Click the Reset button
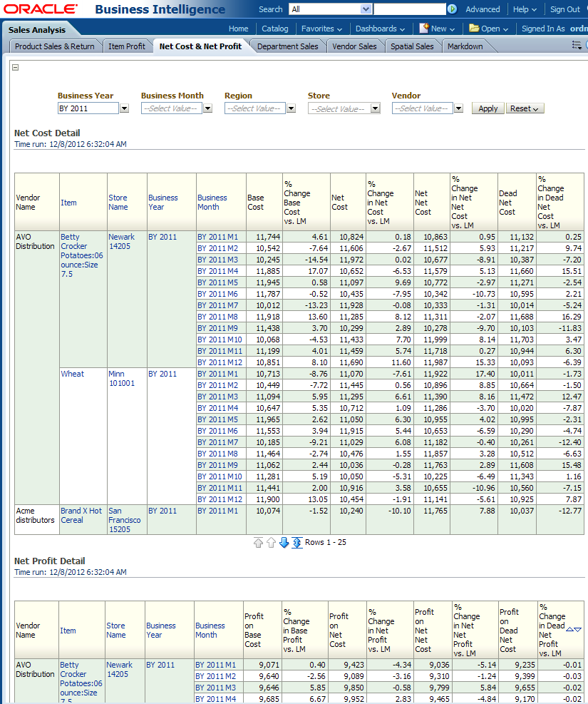The height and width of the screenshot is (704, 588). tap(525, 108)
